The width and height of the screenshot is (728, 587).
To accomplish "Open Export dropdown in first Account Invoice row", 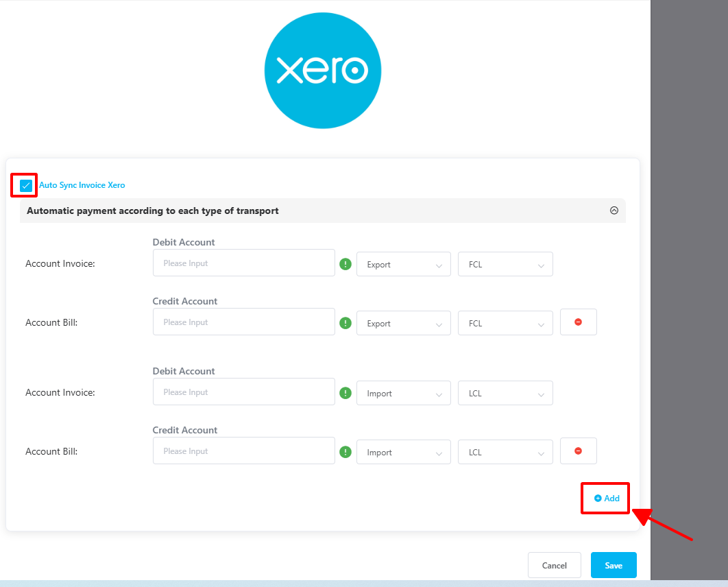I will click(x=404, y=264).
